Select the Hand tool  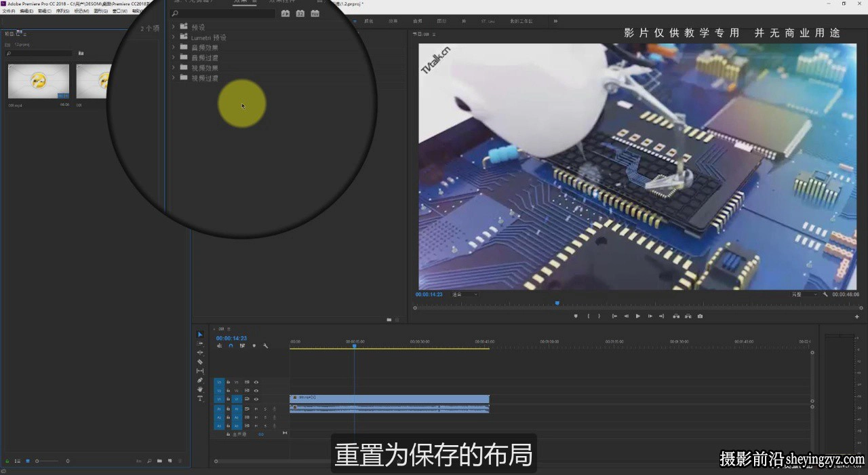(200, 389)
